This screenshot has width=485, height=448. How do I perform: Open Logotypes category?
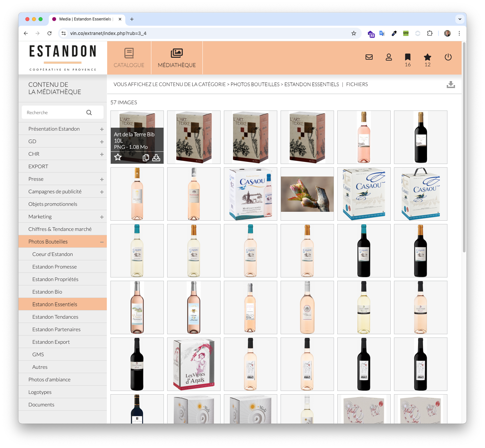63,392
